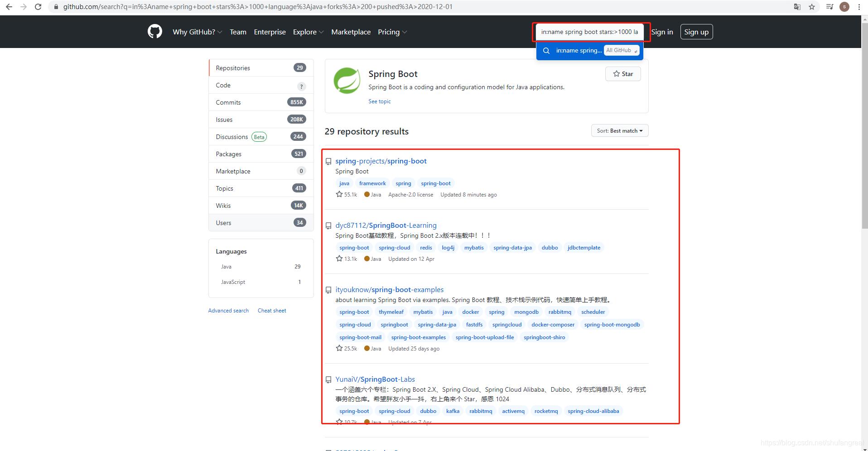868x451 pixels.
Task: Click the repo icon beside spring-projects/spring-boot
Action: [x=328, y=162]
